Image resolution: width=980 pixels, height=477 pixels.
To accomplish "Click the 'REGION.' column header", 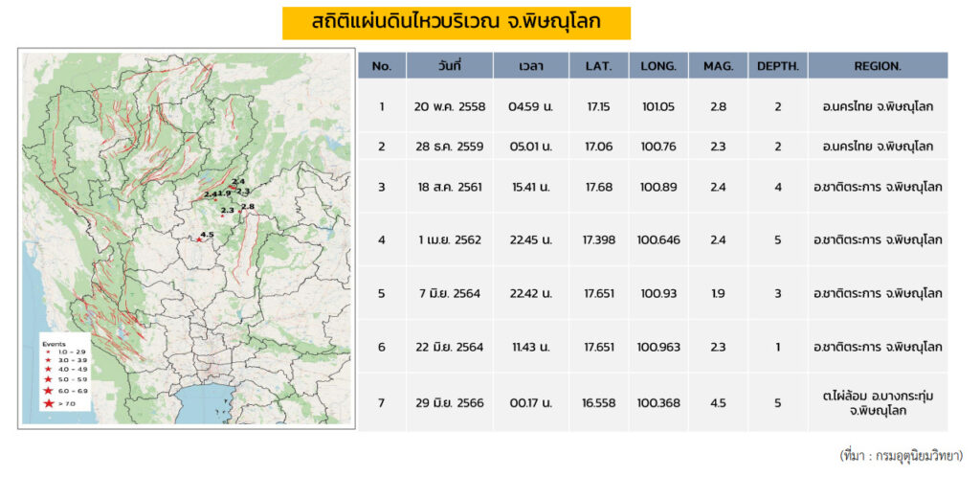I will (x=878, y=66).
